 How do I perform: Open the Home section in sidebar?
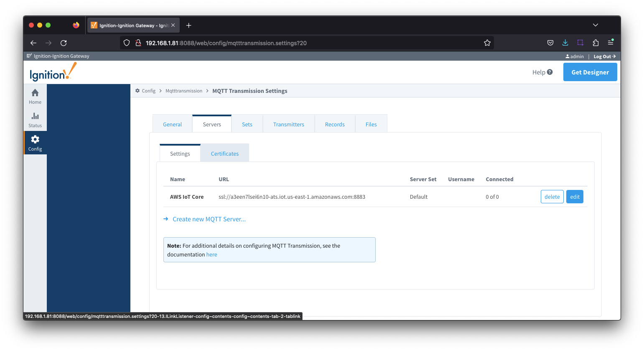(35, 96)
